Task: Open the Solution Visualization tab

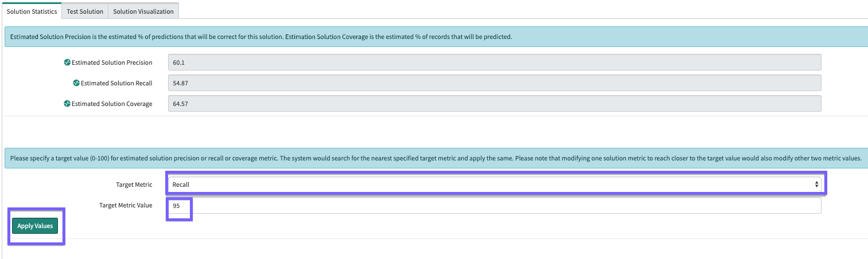Action: coord(143,11)
